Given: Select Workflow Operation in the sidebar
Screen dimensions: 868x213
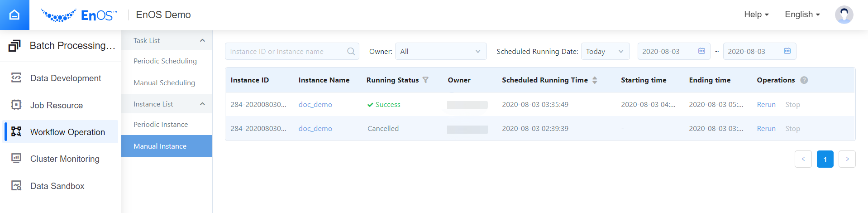Looking at the screenshot, I should pyautogui.click(x=61, y=132).
